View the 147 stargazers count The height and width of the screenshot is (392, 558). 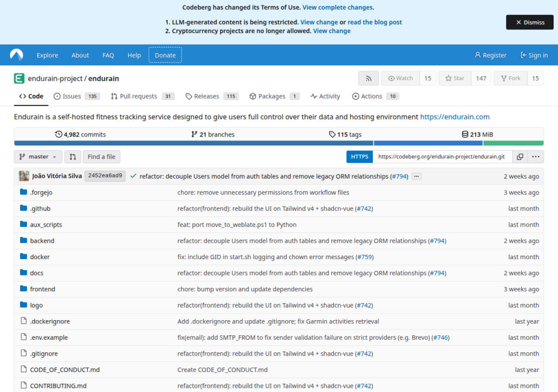pyautogui.click(x=481, y=78)
